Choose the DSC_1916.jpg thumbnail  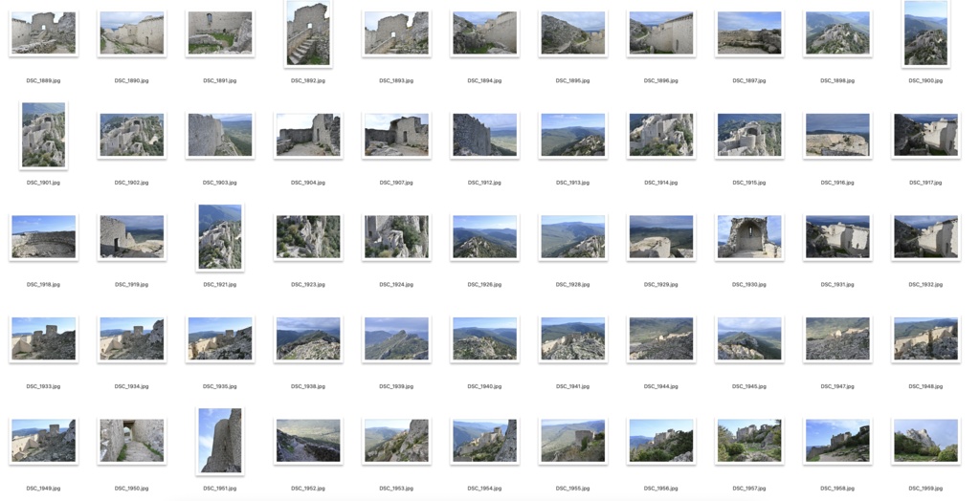tap(836, 135)
